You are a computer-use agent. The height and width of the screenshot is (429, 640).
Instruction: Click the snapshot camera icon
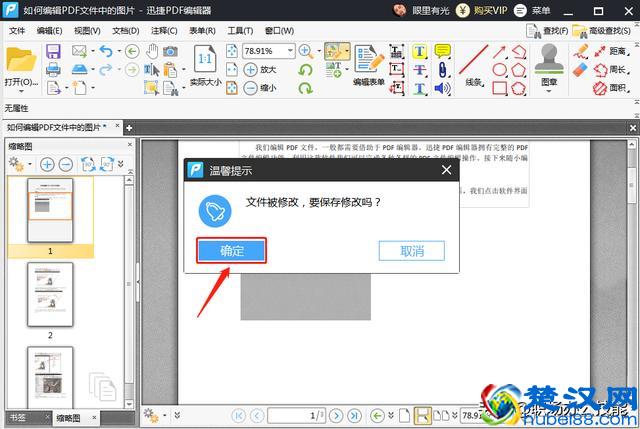(x=170, y=51)
